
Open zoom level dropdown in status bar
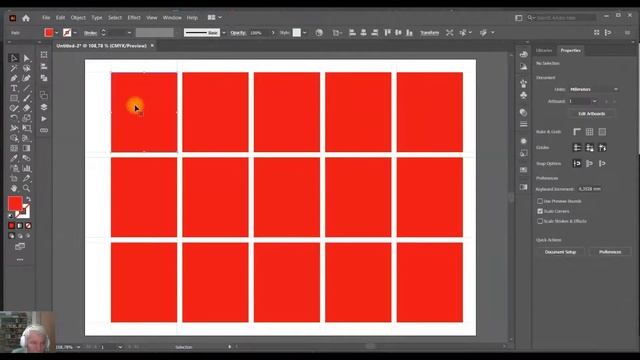click(x=78, y=347)
